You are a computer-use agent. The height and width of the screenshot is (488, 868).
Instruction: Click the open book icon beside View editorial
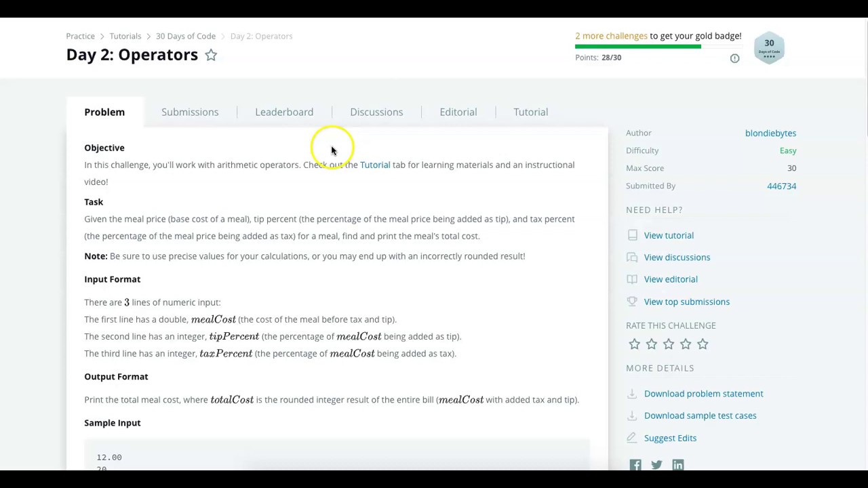click(x=632, y=279)
